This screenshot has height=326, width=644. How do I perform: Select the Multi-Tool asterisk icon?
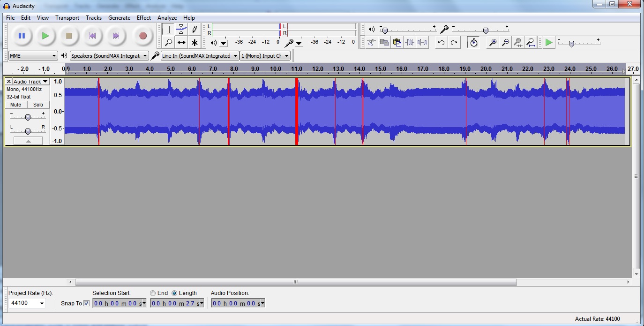point(195,43)
